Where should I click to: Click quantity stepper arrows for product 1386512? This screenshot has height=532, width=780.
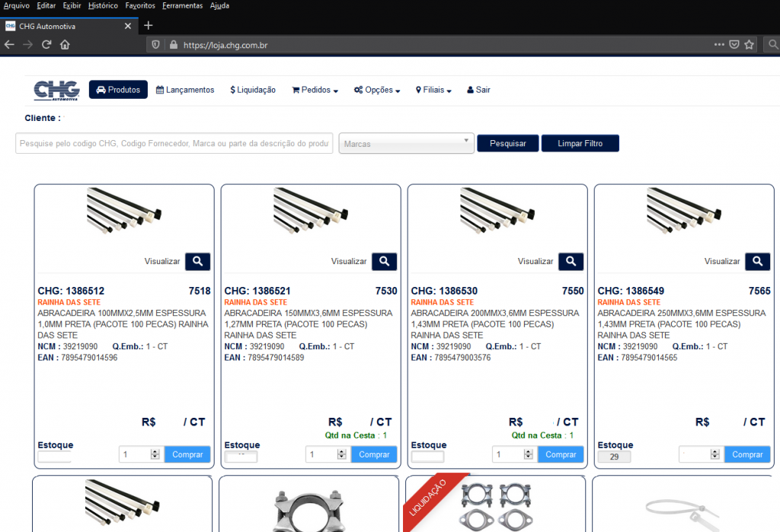(x=155, y=454)
